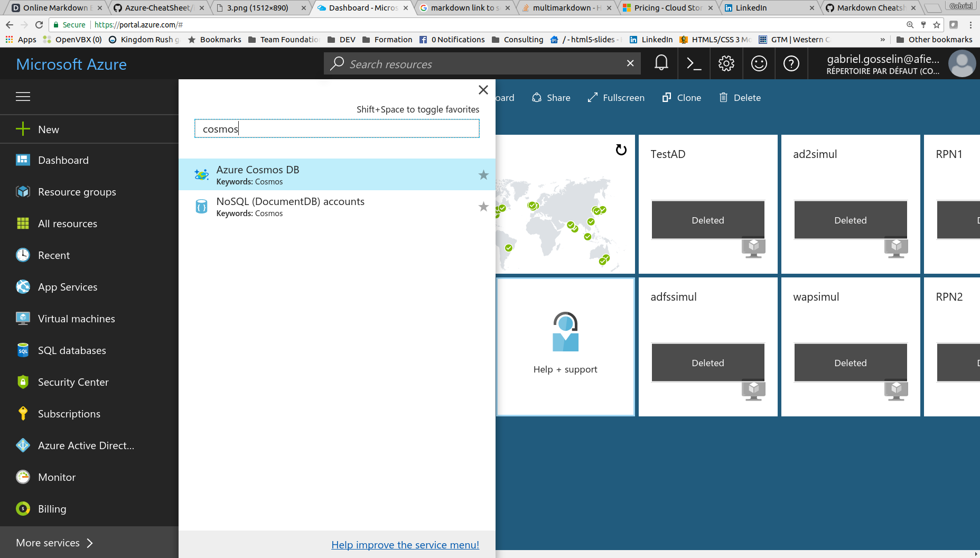980x558 pixels.
Task: Refresh the service health map tile
Action: (x=621, y=150)
